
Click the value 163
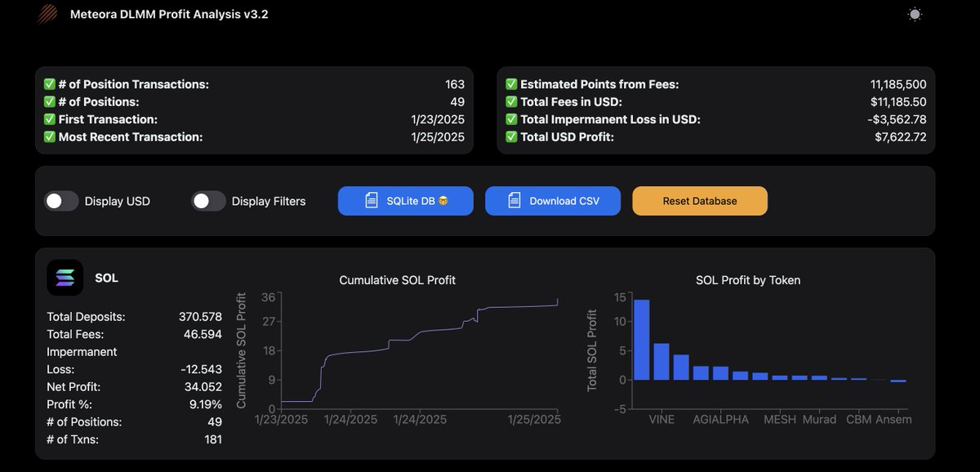[455, 84]
